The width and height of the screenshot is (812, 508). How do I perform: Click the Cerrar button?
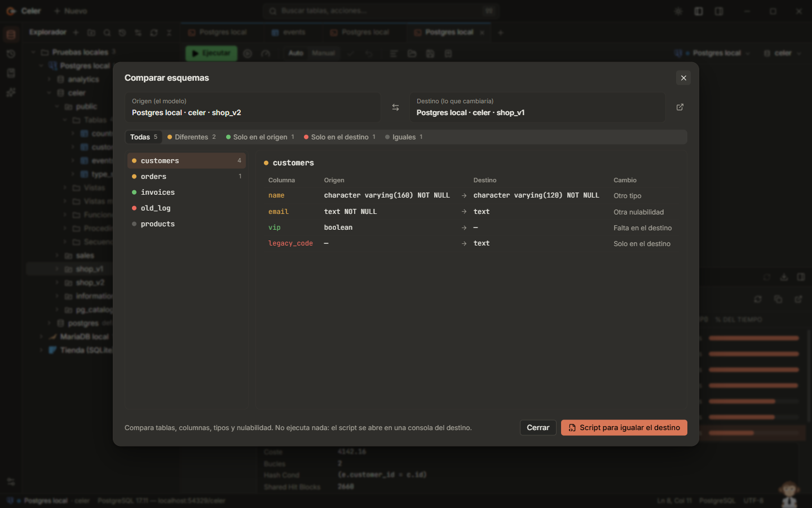point(538,428)
